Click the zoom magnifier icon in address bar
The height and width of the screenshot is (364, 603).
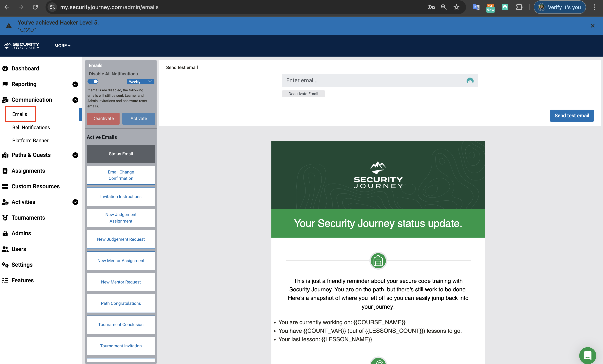click(444, 7)
